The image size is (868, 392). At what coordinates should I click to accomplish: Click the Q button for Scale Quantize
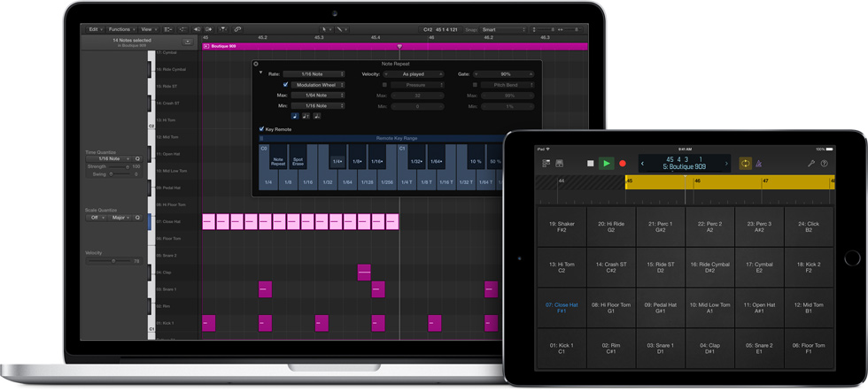138,218
